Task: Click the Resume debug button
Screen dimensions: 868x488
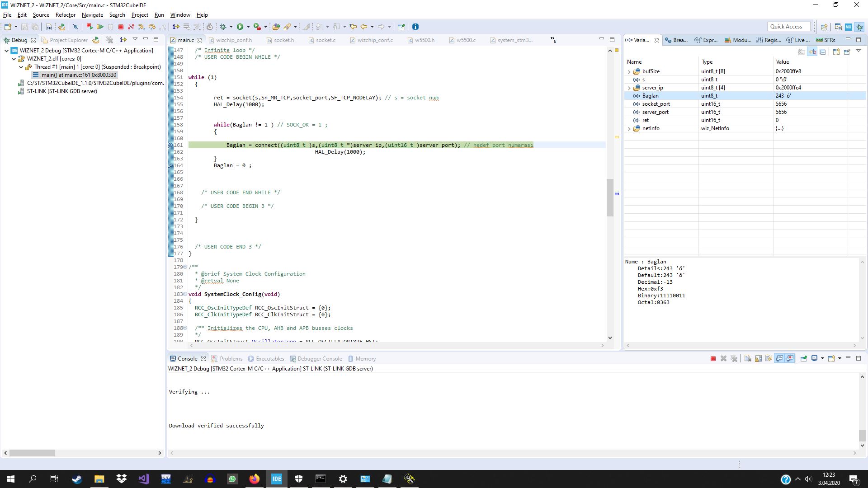Action: pyautogui.click(x=100, y=27)
